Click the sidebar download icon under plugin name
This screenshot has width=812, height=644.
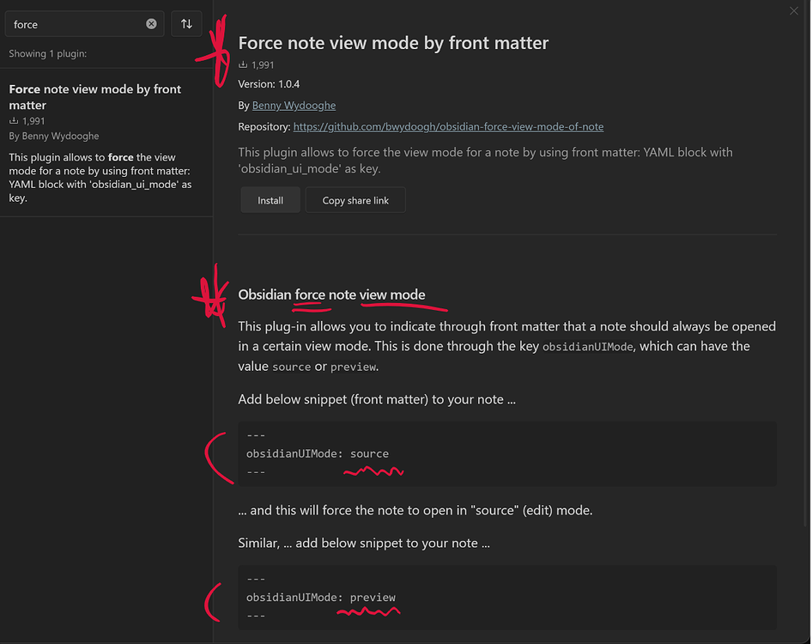pos(13,121)
